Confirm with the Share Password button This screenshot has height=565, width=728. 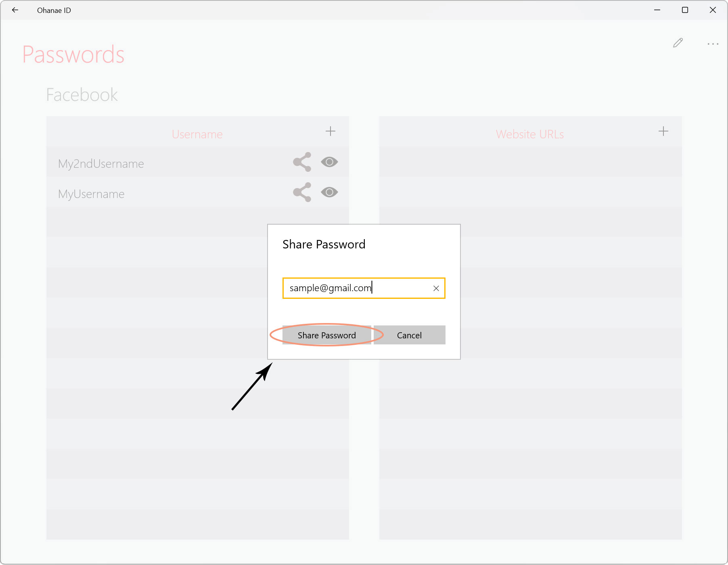tap(326, 335)
